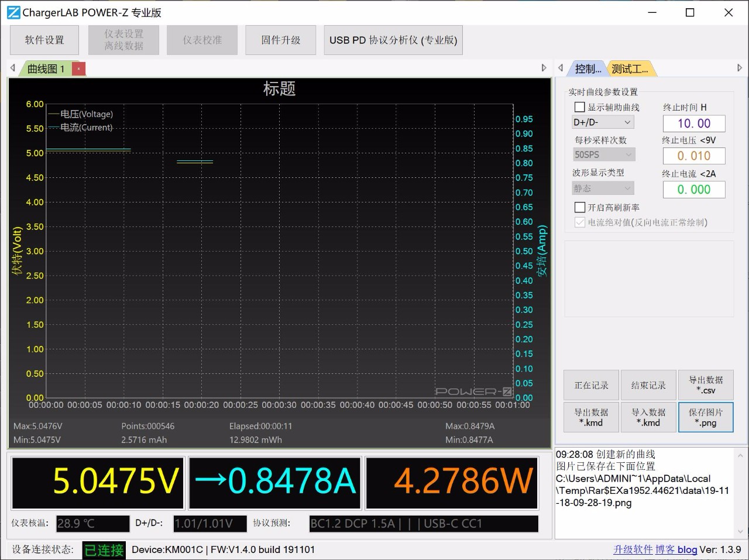Click left arrow beside the 曲线图 tab

point(13,68)
